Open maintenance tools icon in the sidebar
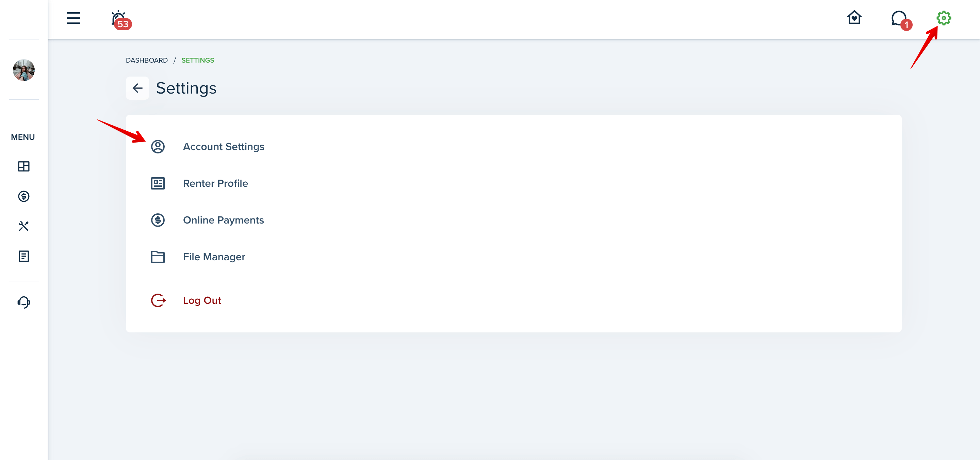 click(x=23, y=226)
